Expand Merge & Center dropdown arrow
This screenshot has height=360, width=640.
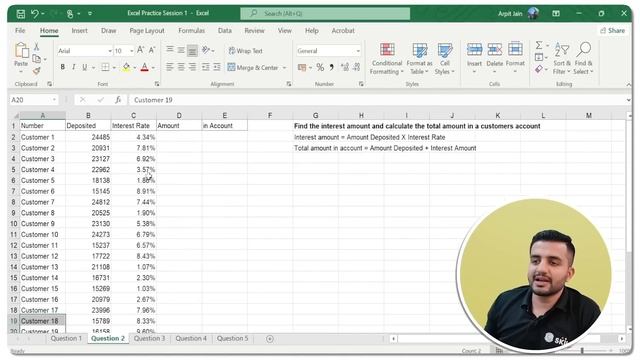(284, 68)
